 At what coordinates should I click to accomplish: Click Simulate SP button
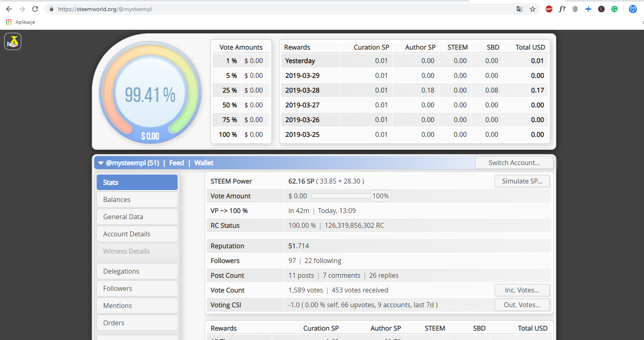522,181
